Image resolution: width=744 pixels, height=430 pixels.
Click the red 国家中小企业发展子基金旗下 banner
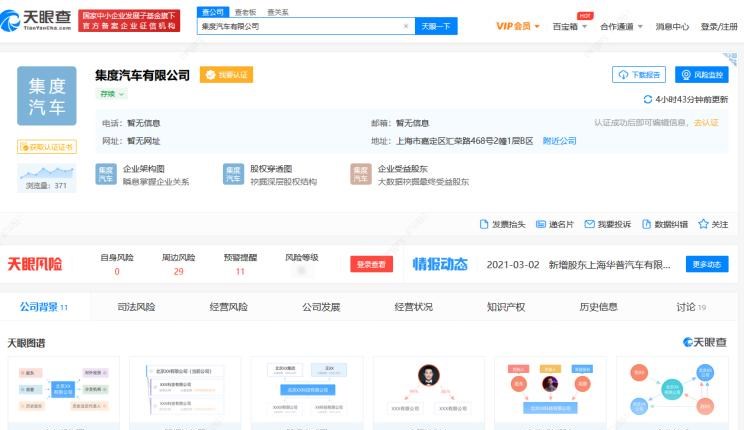coord(129,20)
